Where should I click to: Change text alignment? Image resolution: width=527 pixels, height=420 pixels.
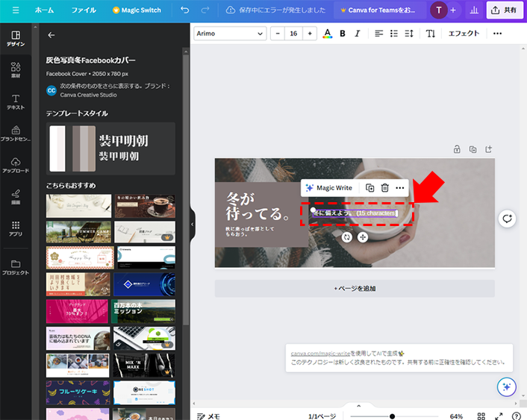pos(378,34)
